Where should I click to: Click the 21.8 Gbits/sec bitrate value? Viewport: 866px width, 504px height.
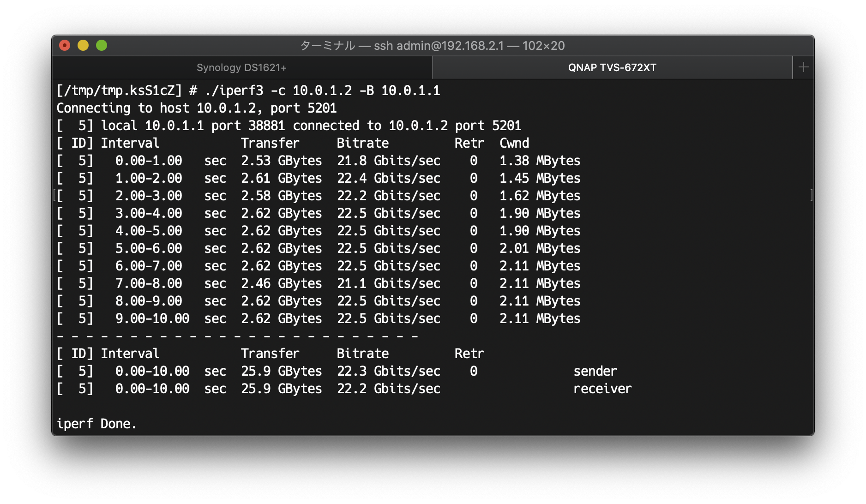(x=389, y=161)
